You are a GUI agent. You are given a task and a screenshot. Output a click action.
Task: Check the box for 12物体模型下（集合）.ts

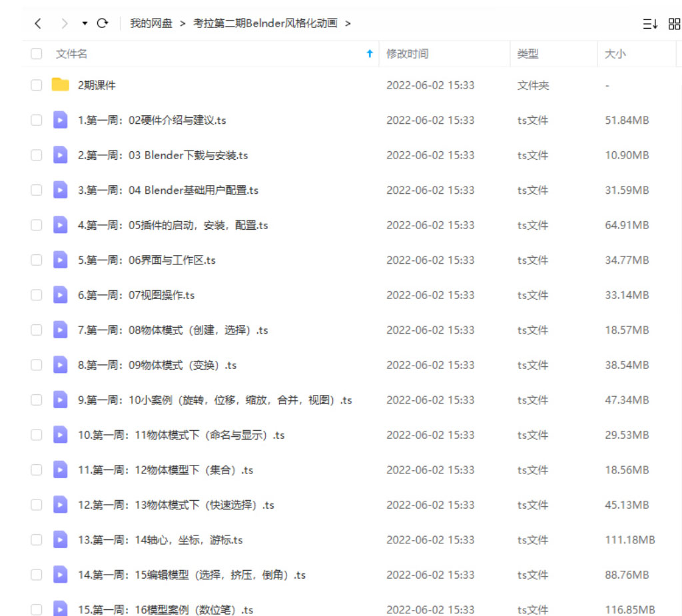pyautogui.click(x=37, y=470)
